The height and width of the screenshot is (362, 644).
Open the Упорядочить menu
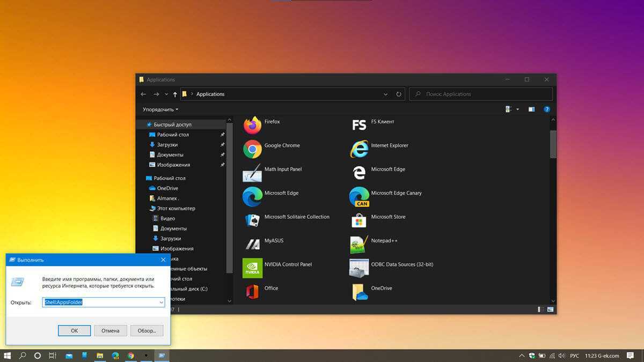160,109
